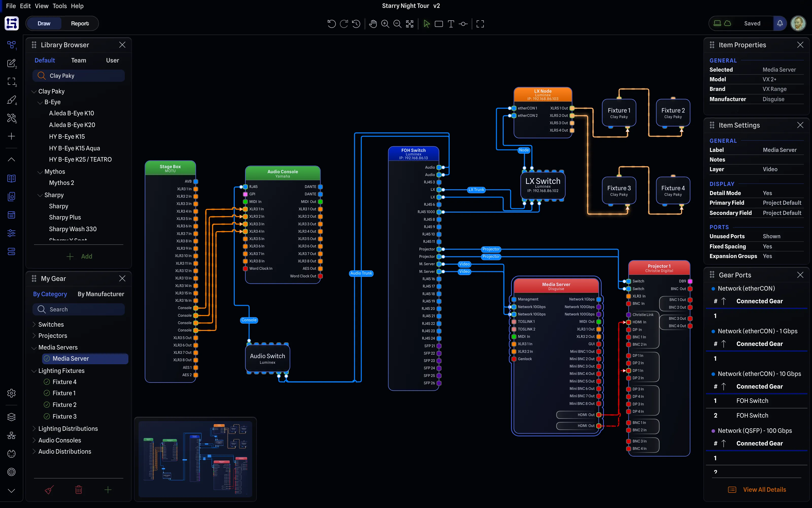The height and width of the screenshot is (508, 812).
Task: Toggle the Fixture 2 check circle
Action: tap(47, 405)
